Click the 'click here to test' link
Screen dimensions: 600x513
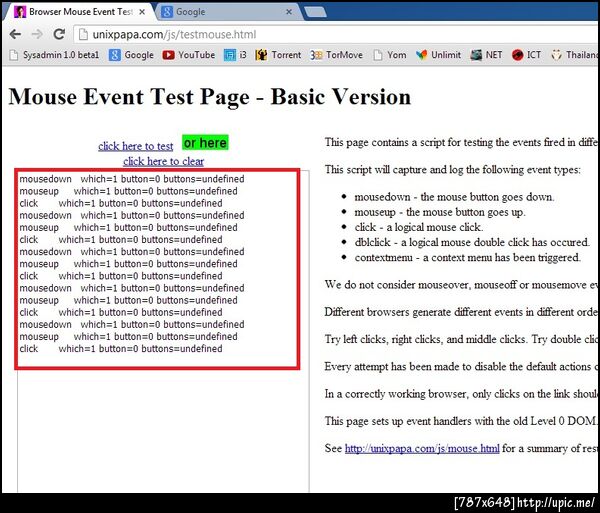(135, 146)
